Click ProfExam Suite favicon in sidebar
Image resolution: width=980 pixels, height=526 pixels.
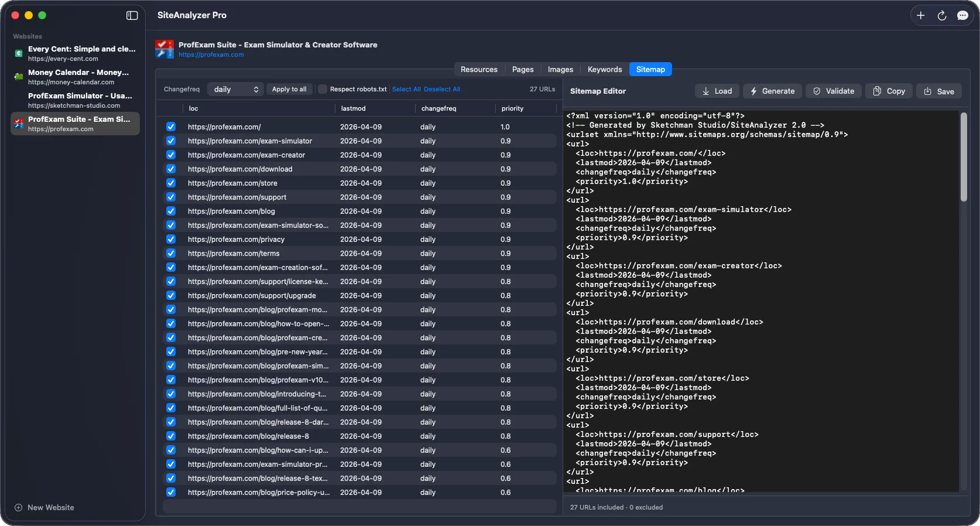pos(19,124)
